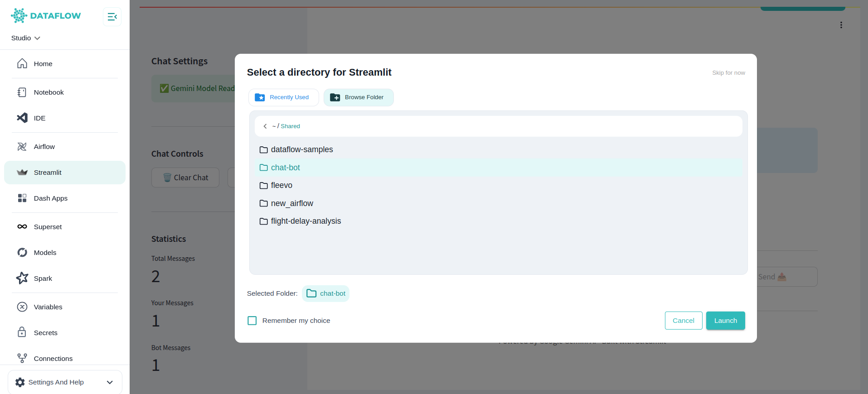Open the three-dot options menu
The width and height of the screenshot is (868, 394).
pos(841,25)
